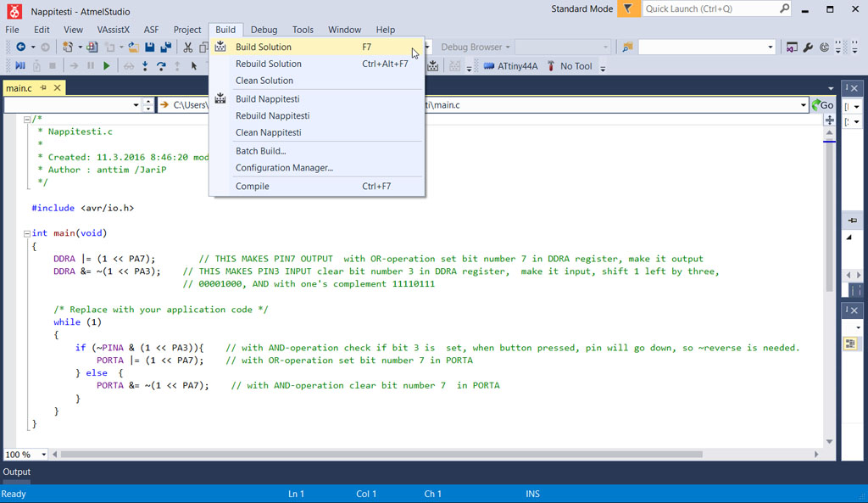The height and width of the screenshot is (503, 868).
Task: Collapse the header comment block
Action: [26, 119]
